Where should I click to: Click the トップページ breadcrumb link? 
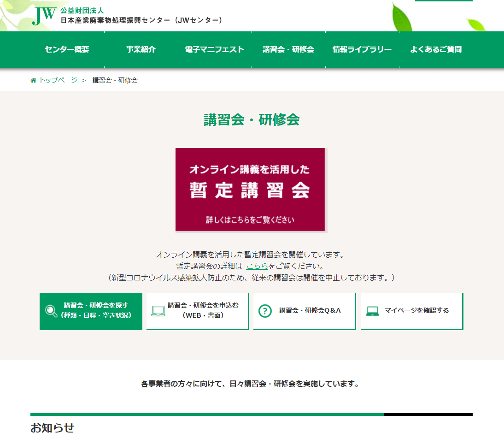coord(58,80)
